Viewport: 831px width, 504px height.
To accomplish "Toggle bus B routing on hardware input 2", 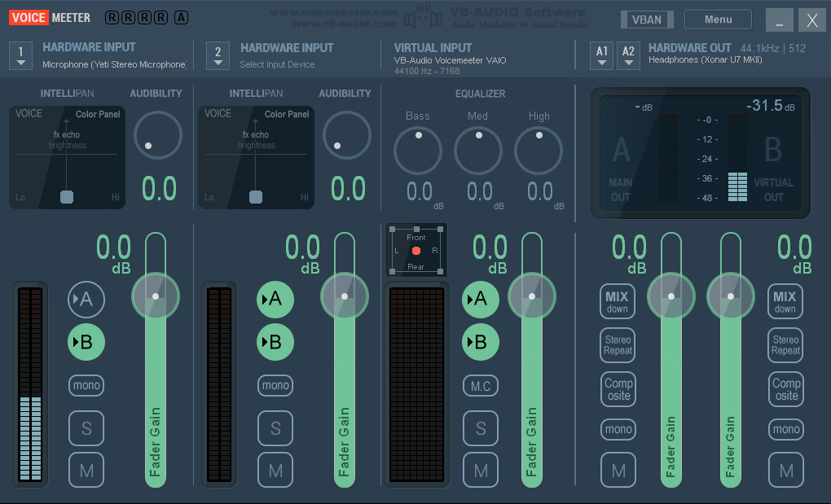I will pyautogui.click(x=275, y=342).
